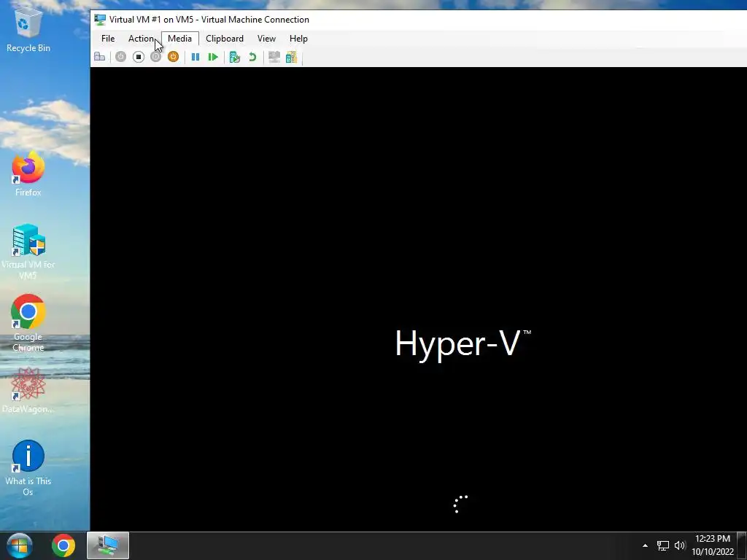Viewport: 747px width, 560px height.
Task: Open the Action menu
Action: 141,39
